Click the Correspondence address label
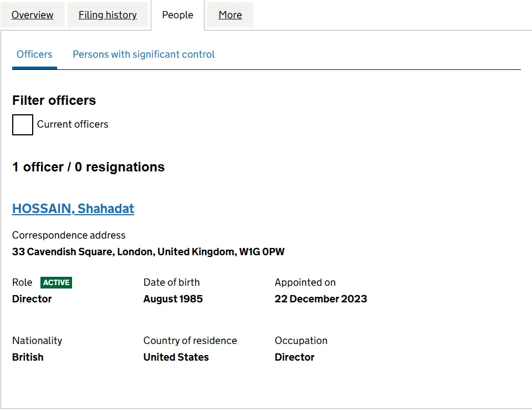Viewport: 532px width, 410px height. point(69,235)
